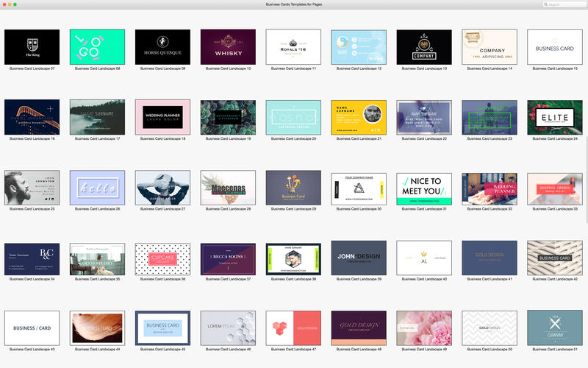This screenshot has height=368, width=588.
Task: Choose Wedding Planner pink template Landscape 18
Action: (162, 117)
